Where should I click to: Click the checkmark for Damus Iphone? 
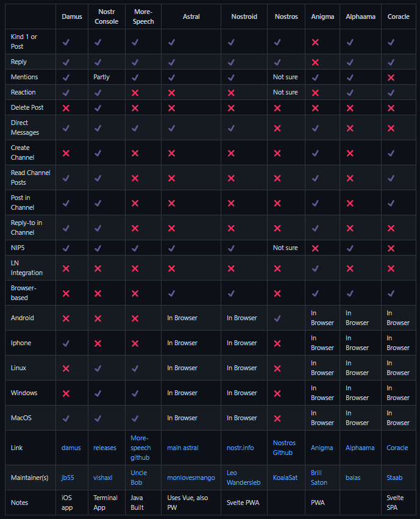66,343
